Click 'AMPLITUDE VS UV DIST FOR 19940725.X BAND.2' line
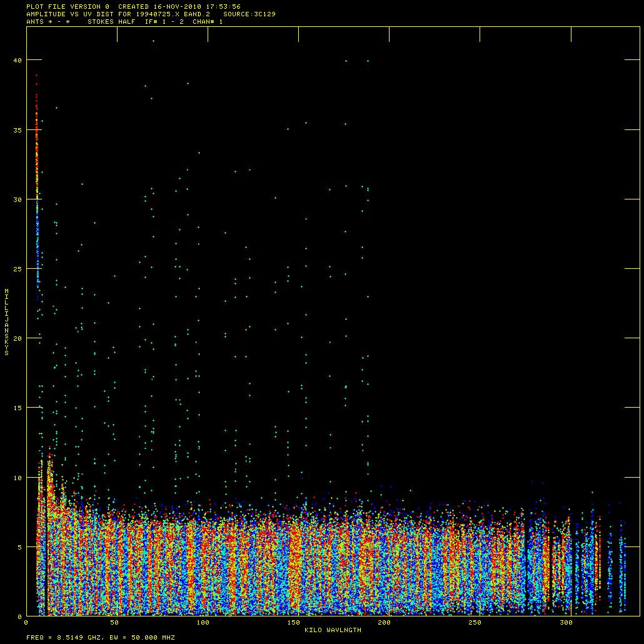The image size is (644, 644). tap(118, 14)
